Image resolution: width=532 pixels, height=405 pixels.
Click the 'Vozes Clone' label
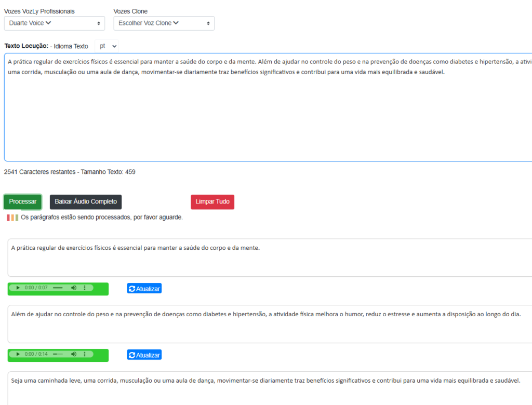[130, 11]
